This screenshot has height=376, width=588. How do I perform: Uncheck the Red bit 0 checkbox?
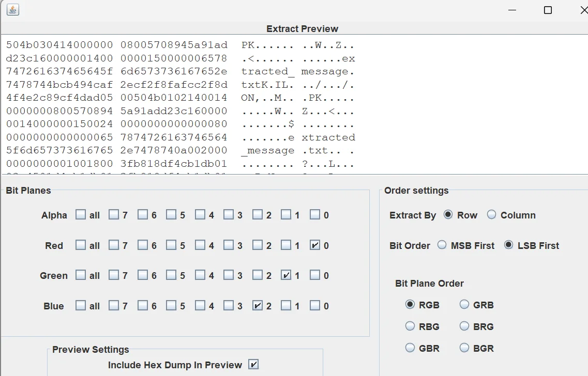(x=314, y=245)
